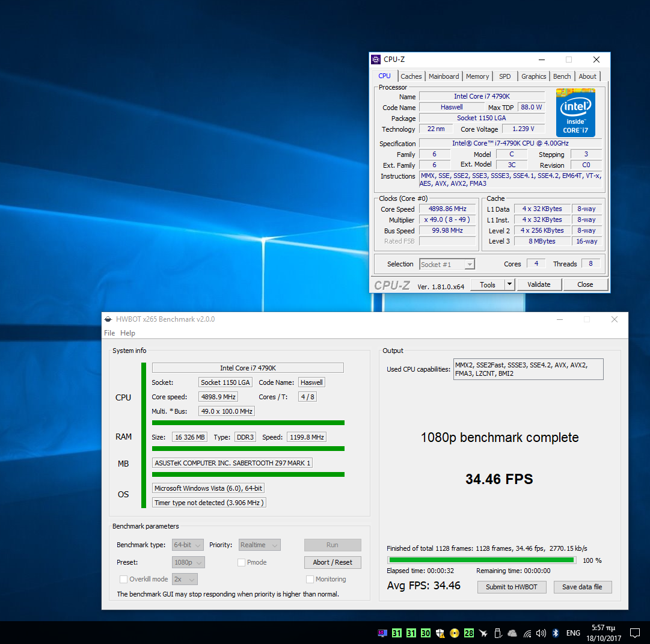The width and height of the screenshot is (650, 644).
Task: Click the Close button at CPU-Z bottom
Action: coord(585,284)
